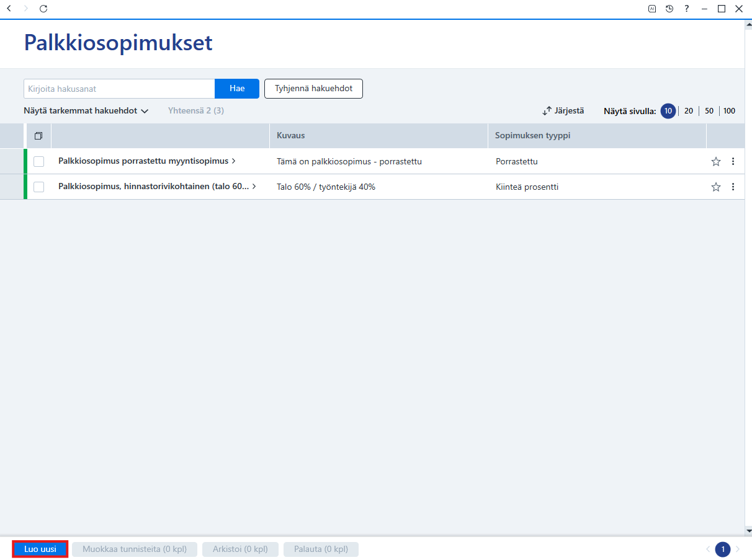This screenshot has width=752, height=560.
Task: Click the Järjestä sort button
Action: 563,111
